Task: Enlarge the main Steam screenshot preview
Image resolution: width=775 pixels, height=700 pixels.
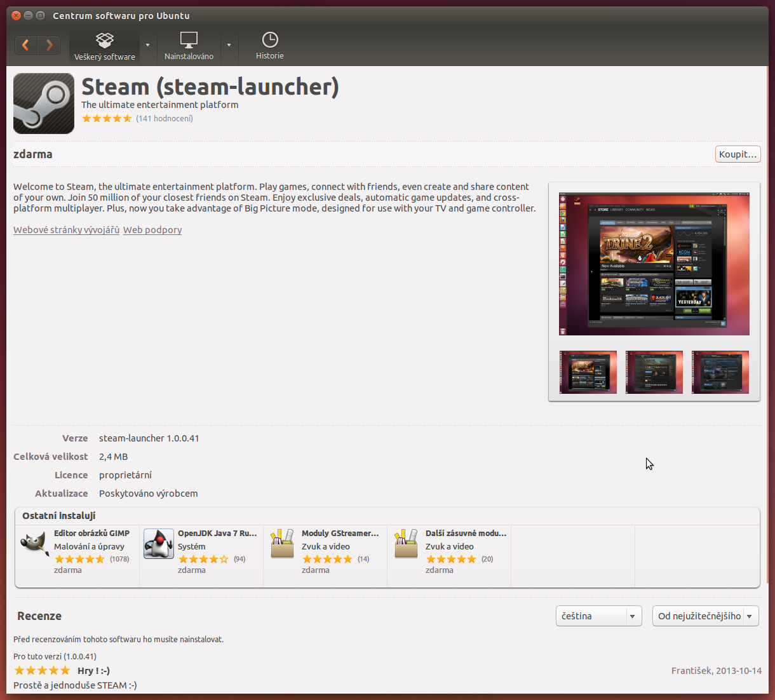Action: click(654, 264)
